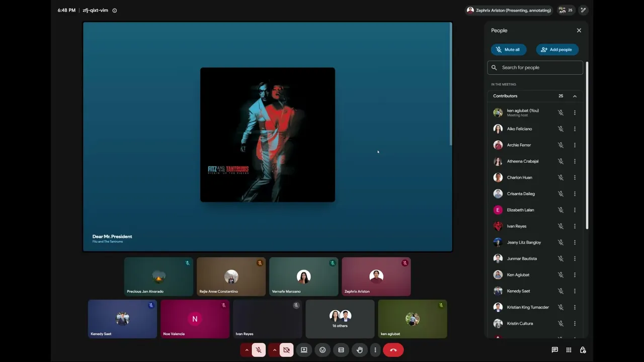Image resolution: width=644 pixels, height=362 pixels.
Task: Mute all participants
Action: tap(509, 49)
